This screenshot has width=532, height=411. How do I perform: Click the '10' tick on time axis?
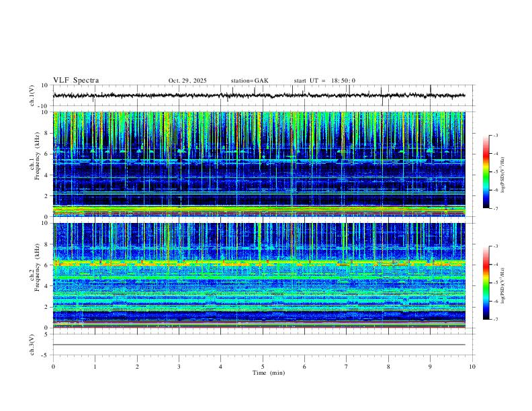tap(472, 367)
